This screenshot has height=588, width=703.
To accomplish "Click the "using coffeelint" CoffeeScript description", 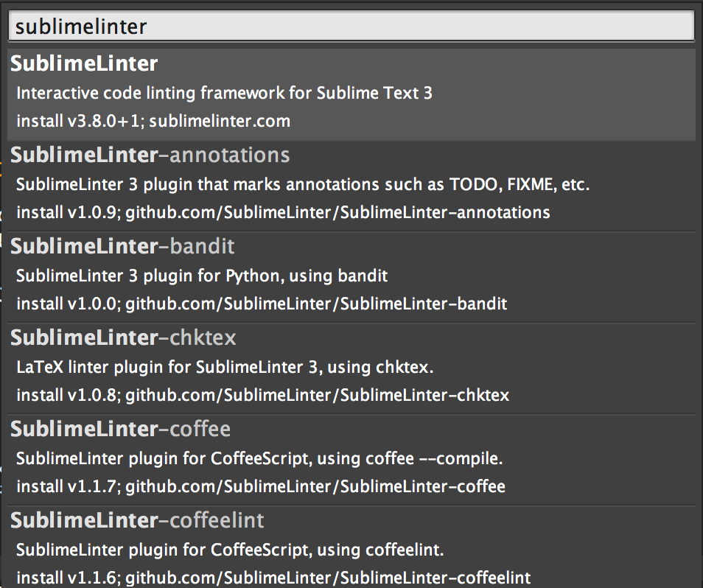I will [230, 550].
